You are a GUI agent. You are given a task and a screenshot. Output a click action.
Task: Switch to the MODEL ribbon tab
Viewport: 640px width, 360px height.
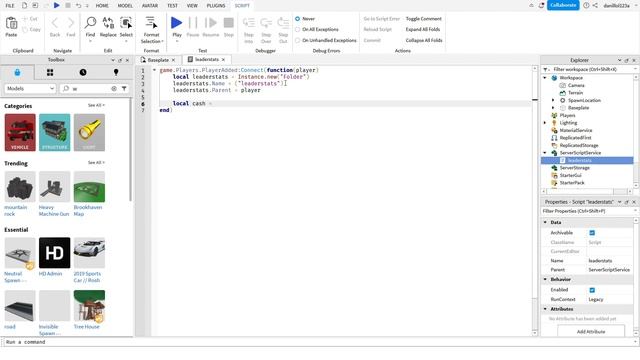[x=125, y=6]
